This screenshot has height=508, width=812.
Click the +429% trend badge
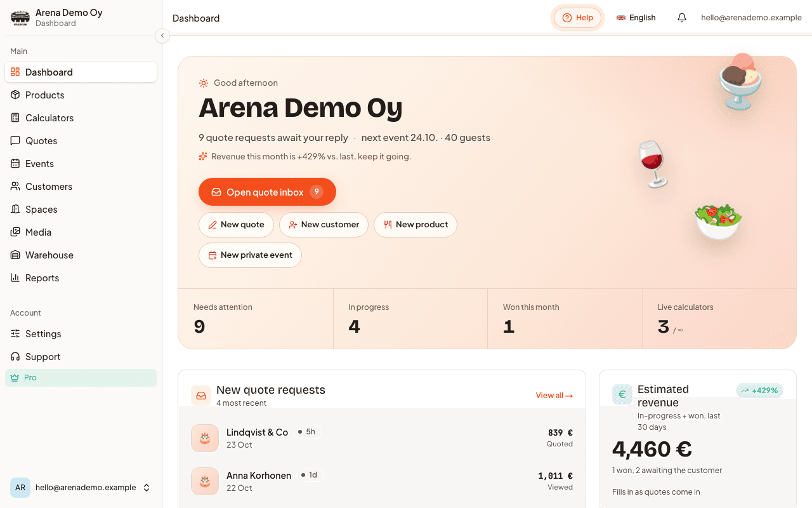coord(760,391)
